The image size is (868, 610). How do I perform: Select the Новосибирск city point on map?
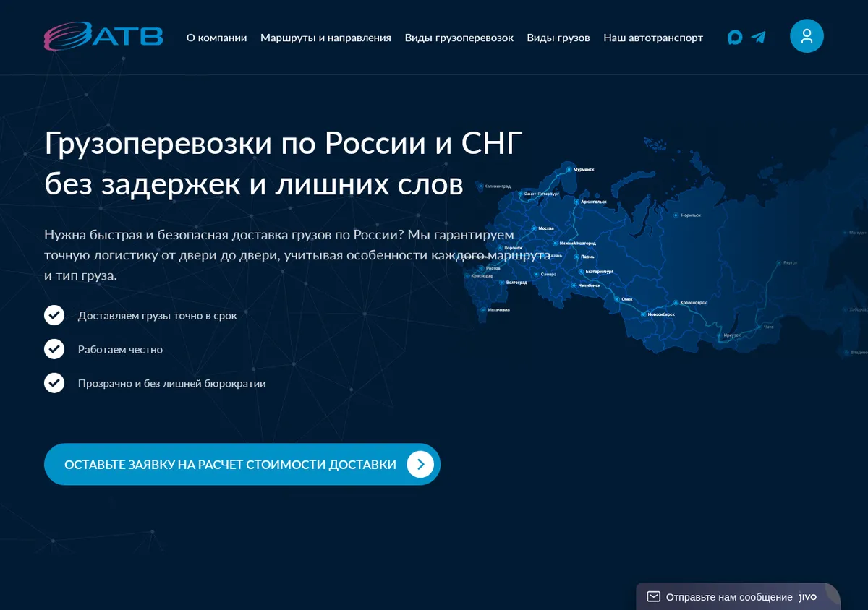click(642, 314)
